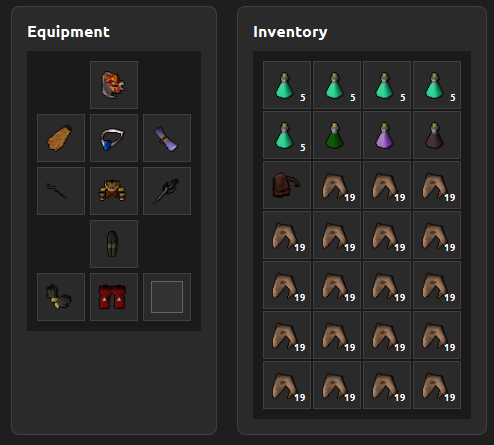Select the last fish stack of 19 at bottom right
494x445 pixels.
pyautogui.click(x=437, y=385)
